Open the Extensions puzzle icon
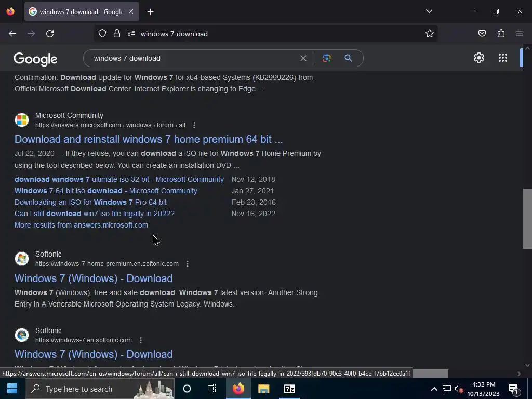The height and width of the screenshot is (399, 532). click(x=501, y=33)
